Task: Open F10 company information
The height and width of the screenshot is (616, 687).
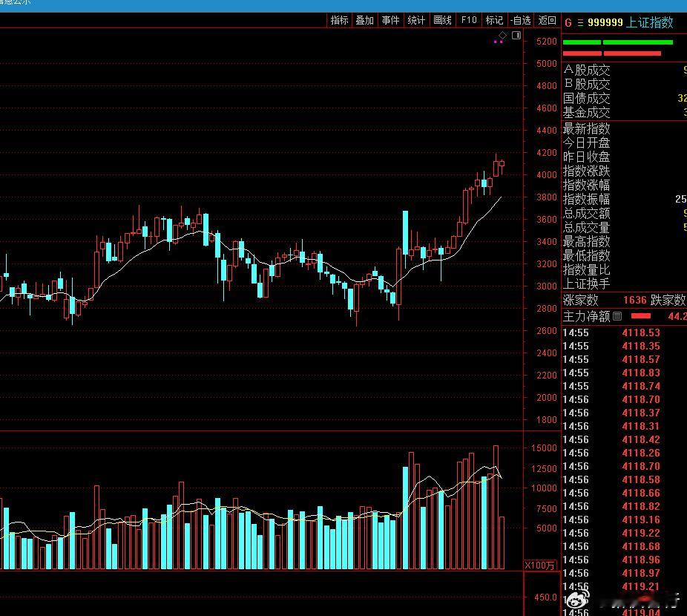Action: point(469,20)
